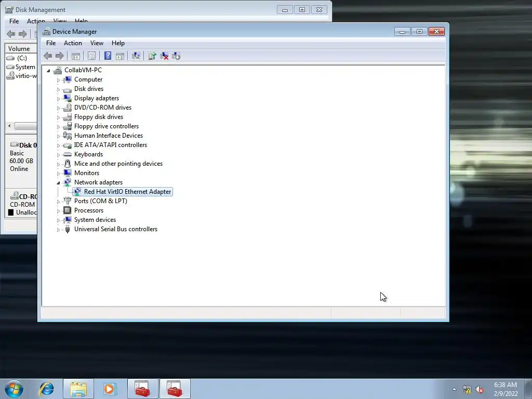The width and height of the screenshot is (532, 399).
Task: Expand the Display adapters category
Action: pos(58,99)
